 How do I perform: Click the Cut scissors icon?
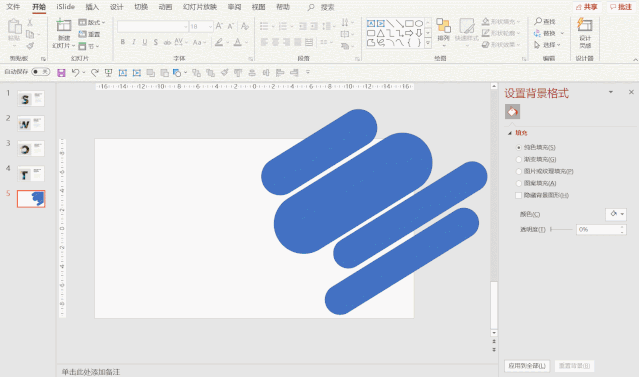(30, 22)
